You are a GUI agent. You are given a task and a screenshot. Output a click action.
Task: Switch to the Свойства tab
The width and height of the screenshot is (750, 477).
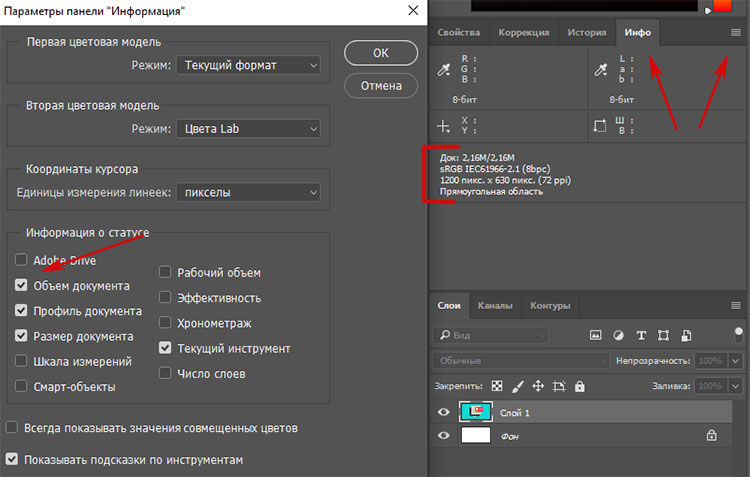click(x=459, y=33)
